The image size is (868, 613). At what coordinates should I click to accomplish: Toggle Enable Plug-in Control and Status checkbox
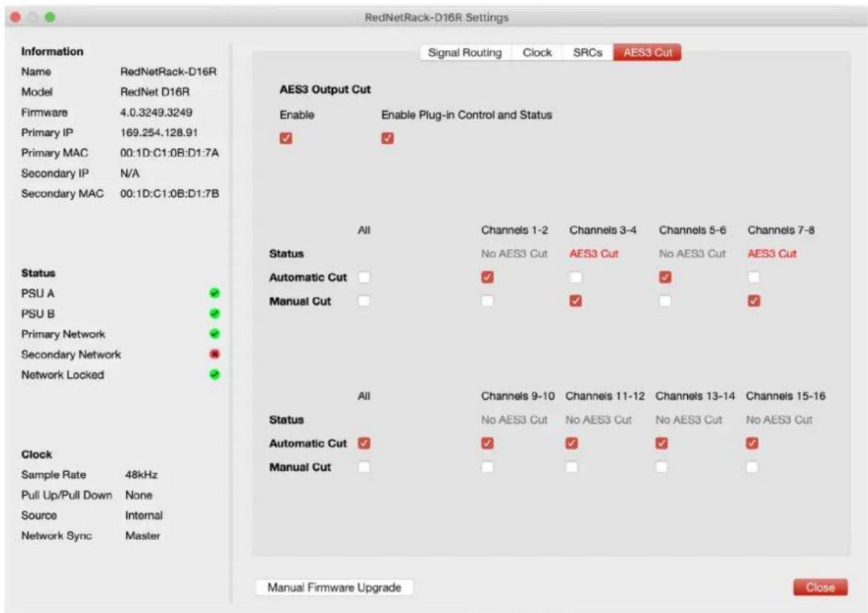pos(388,138)
